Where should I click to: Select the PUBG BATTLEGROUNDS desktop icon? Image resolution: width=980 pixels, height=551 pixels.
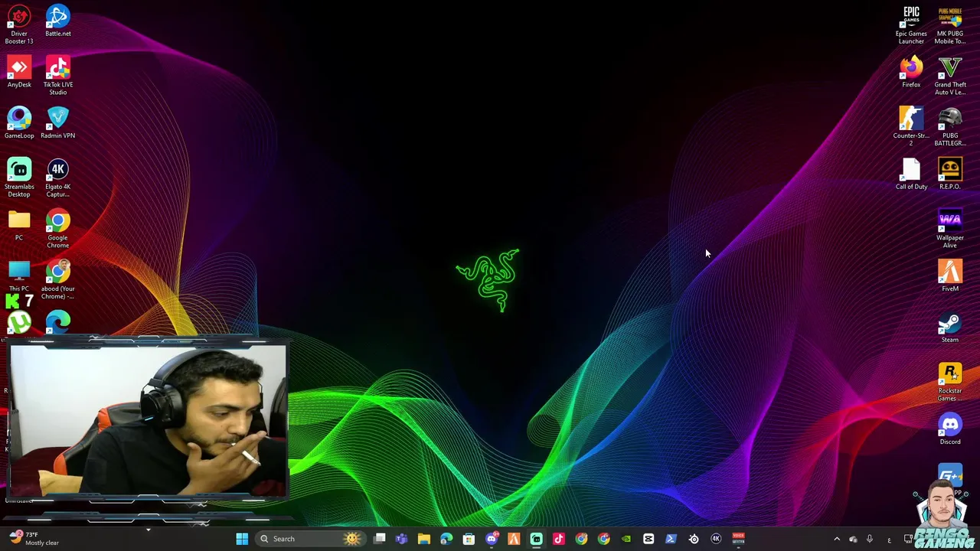coord(950,126)
